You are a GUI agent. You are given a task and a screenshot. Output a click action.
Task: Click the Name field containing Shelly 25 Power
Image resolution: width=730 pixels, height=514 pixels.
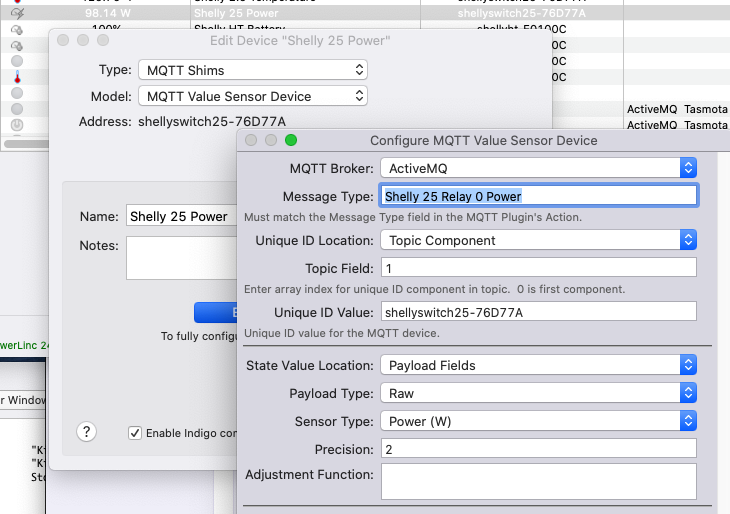182,216
